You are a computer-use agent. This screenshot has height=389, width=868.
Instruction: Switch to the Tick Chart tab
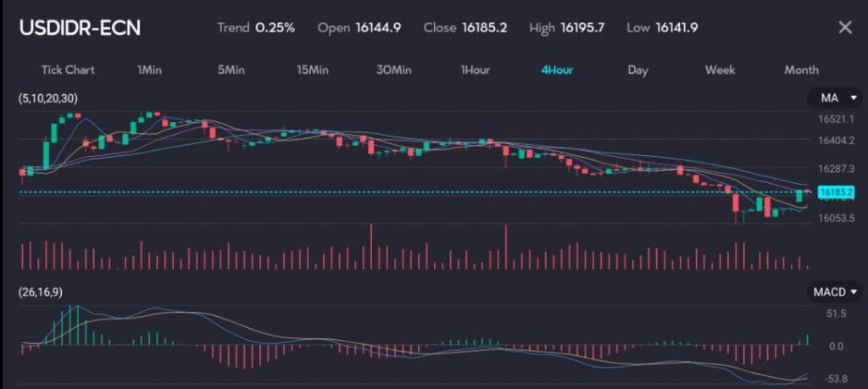pos(68,69)
